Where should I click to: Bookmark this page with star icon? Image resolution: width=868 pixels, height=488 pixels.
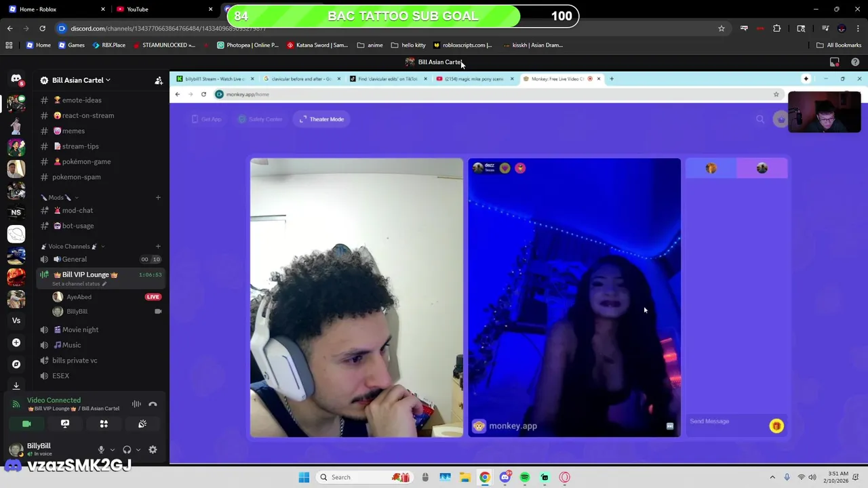pos(722,28)
